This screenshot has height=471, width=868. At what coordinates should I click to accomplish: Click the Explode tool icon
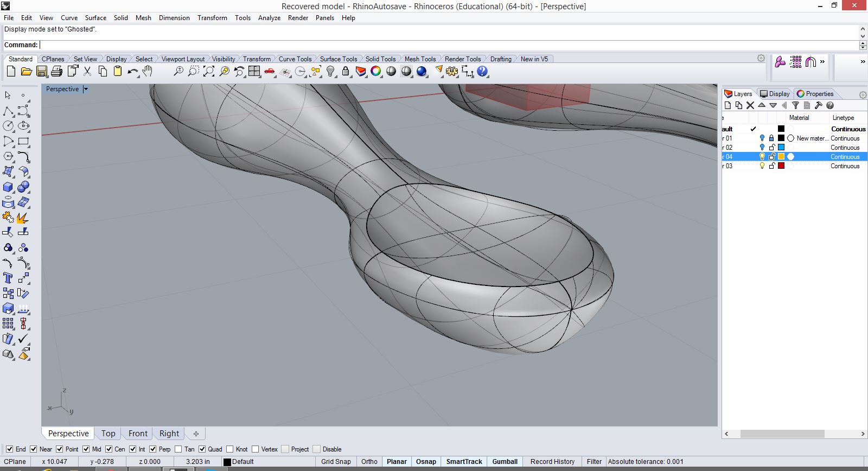click(23, 218)
